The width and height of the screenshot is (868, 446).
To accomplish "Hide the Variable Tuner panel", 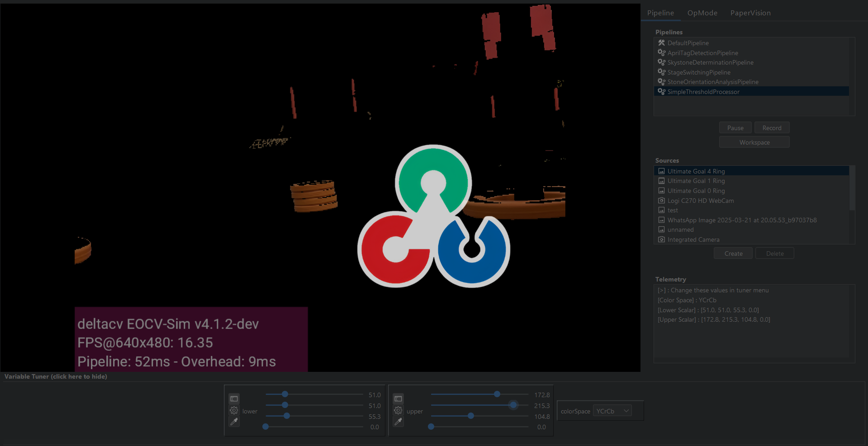I will point(56,376).
